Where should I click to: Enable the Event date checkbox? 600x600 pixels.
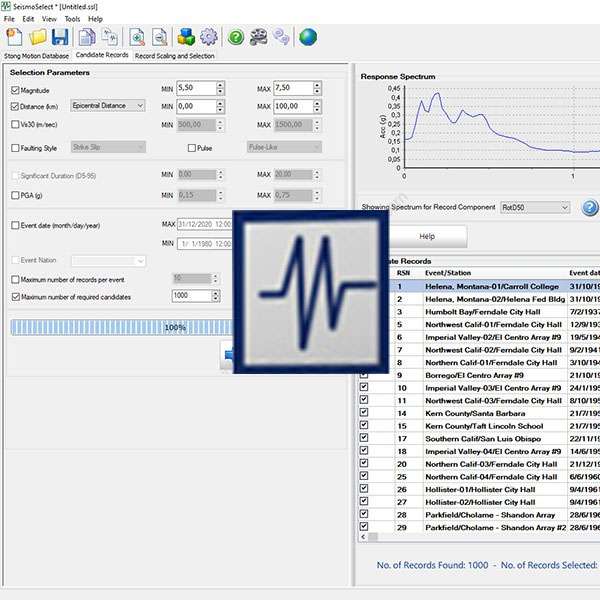tap(15, 225)
